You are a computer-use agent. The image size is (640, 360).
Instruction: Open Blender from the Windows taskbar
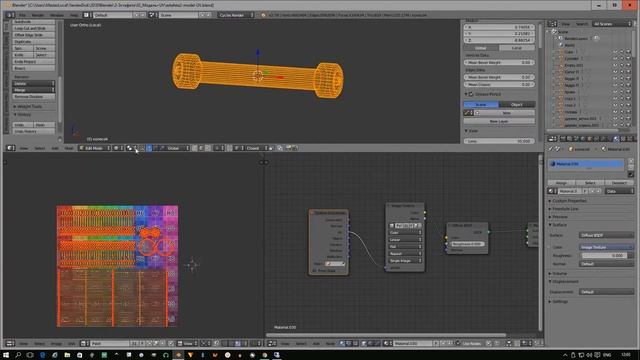[x=178, y=355]
